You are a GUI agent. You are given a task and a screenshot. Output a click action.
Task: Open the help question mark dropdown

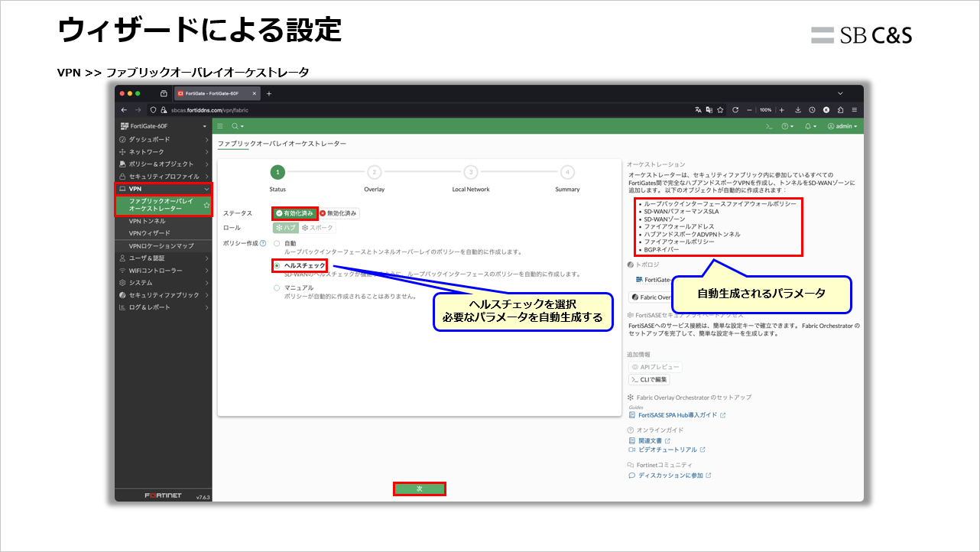(787, 126)
